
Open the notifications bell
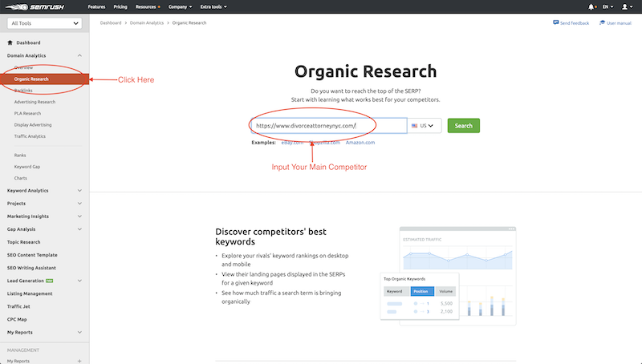[x=591, y=6]
